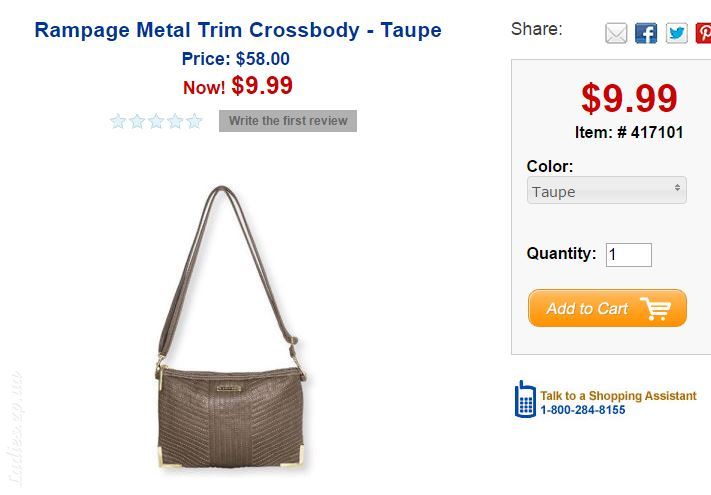Click Write the first review button
Viewport: 711px width, 495px height.
tap(288, 121)
